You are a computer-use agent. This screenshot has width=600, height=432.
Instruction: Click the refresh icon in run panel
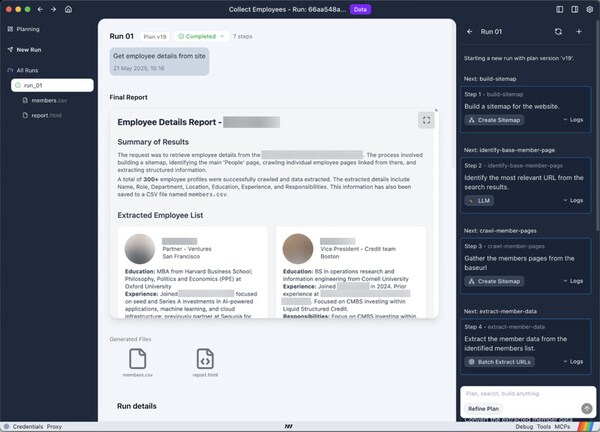point(559,32)
